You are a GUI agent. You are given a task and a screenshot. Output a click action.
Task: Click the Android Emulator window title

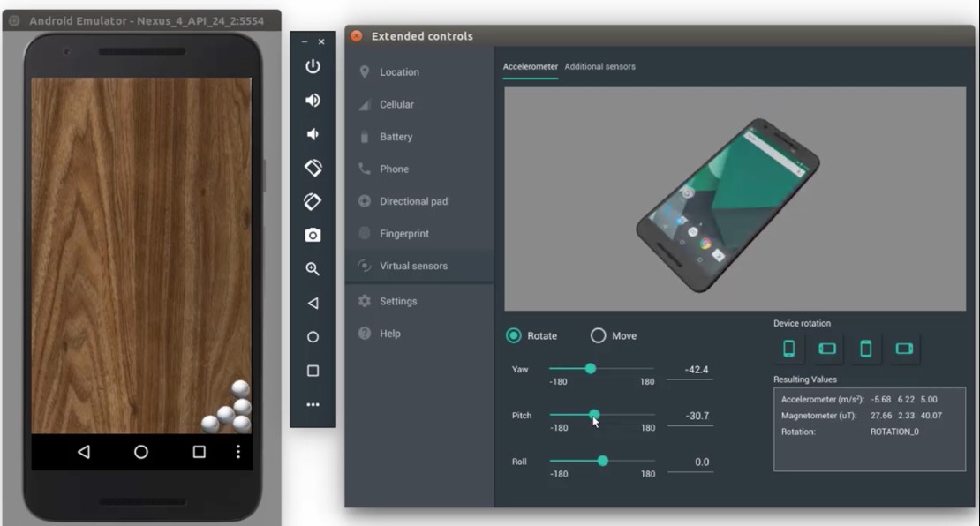tap(147, 20)
